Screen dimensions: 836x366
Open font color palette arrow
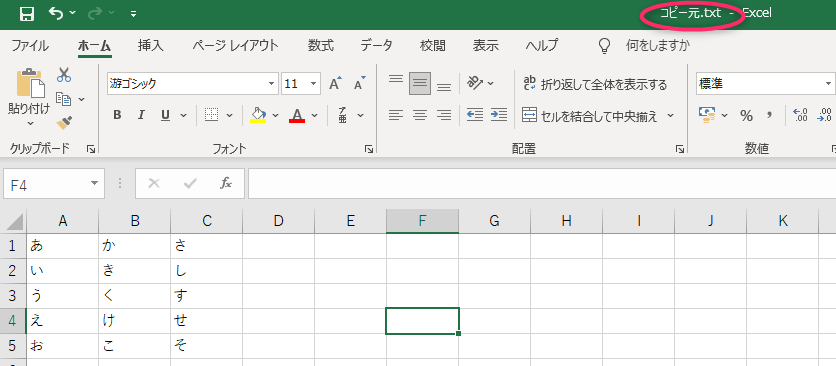(x=315, y=115)
